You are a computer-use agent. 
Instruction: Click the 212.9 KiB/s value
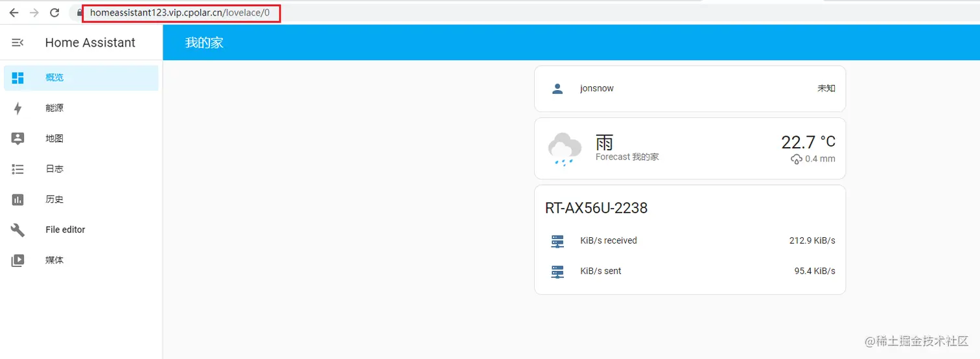[x=812, y=241]
